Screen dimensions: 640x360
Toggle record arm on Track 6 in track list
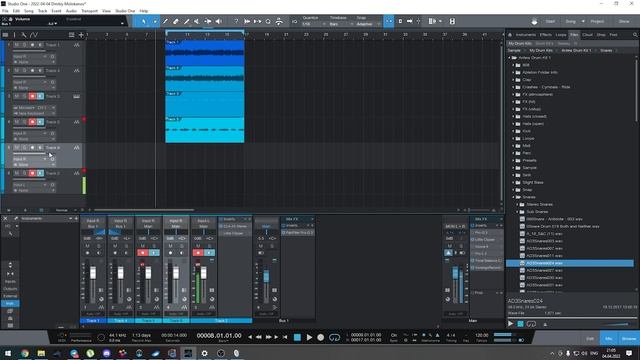(32, 148)
